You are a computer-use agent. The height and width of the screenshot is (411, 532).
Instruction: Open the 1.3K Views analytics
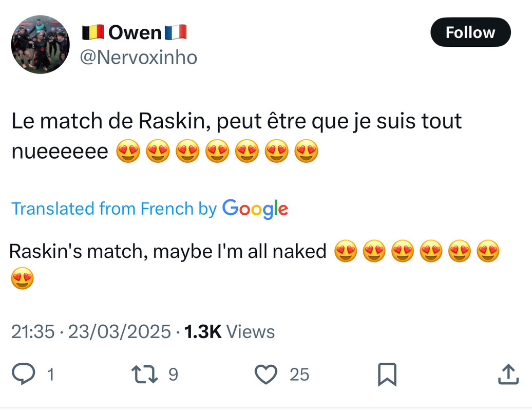point(230,331)
